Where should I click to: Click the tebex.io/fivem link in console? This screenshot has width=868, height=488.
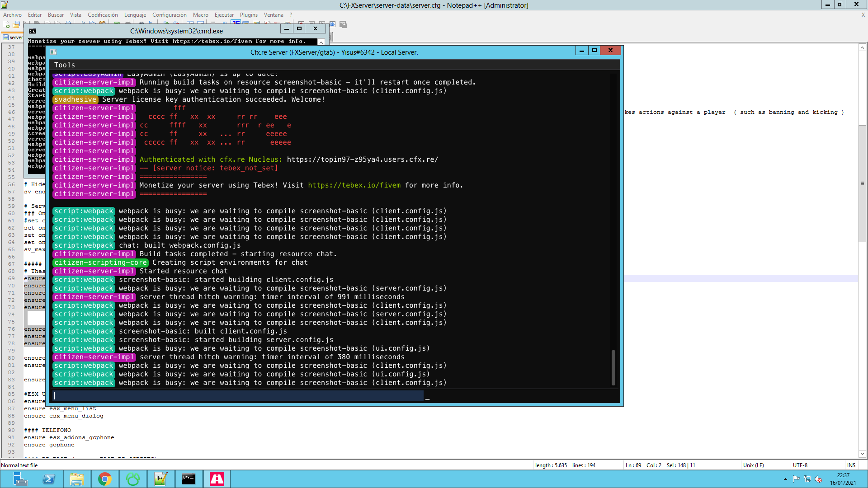[354, 185]
